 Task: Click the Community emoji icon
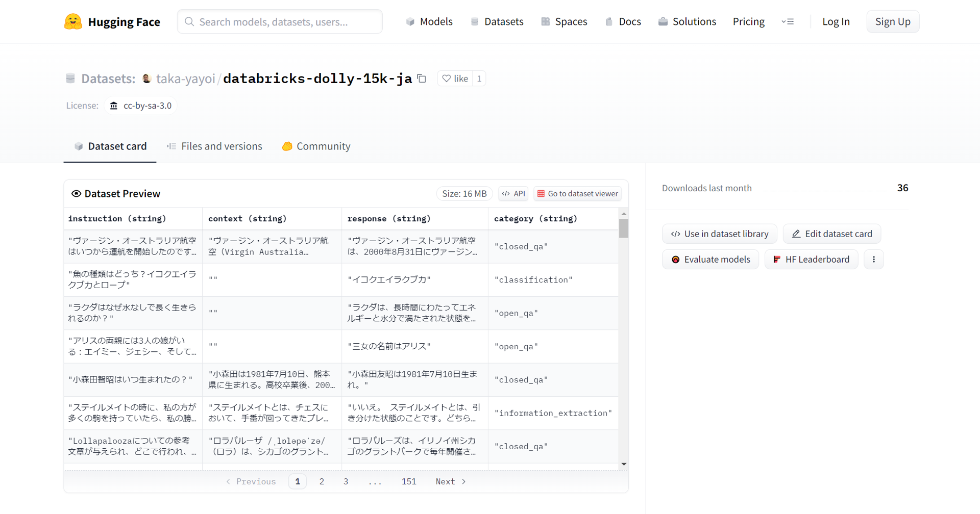pyautogui.click(x=287, y=146)
